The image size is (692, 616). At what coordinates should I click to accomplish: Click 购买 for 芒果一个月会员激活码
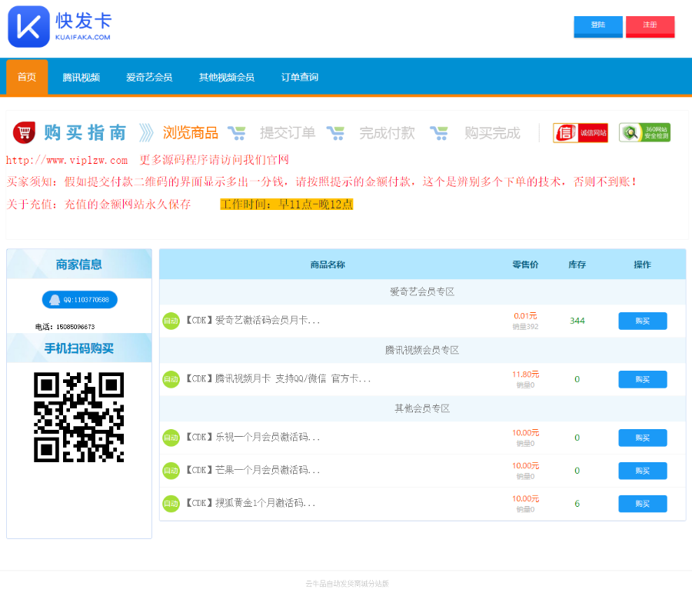pyautogui.click(x=642, y=470)
